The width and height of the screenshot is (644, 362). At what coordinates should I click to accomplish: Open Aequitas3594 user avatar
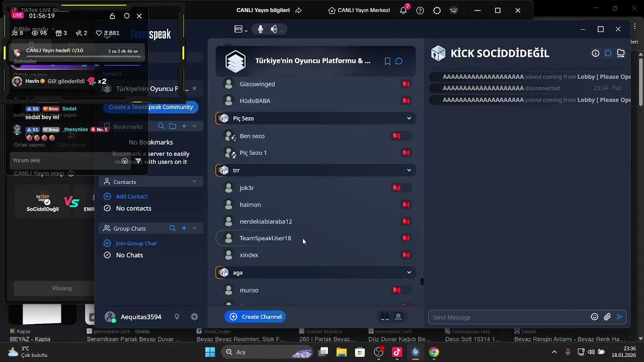point(110,317)
